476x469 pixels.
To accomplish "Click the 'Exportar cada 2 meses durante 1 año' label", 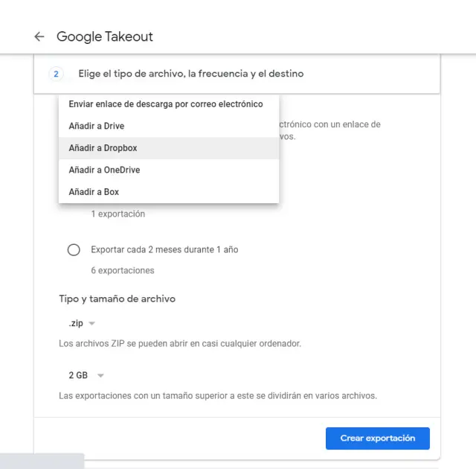I will tap(164, 250).
